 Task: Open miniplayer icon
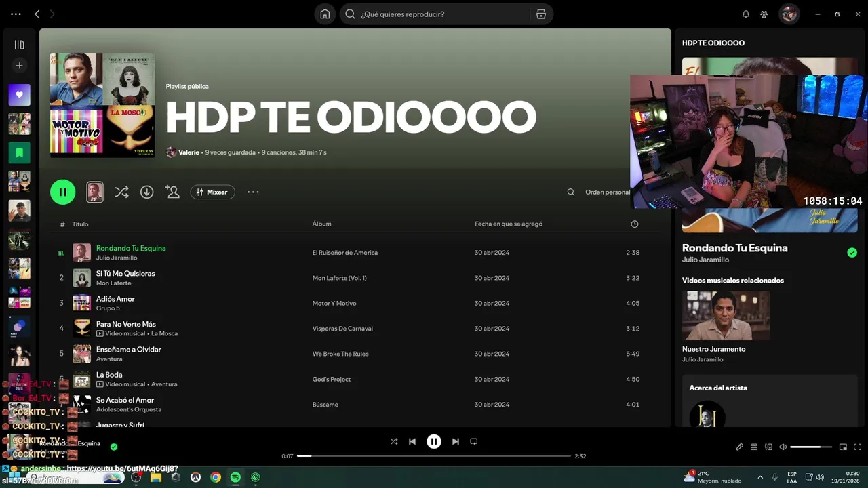point(844,447)
